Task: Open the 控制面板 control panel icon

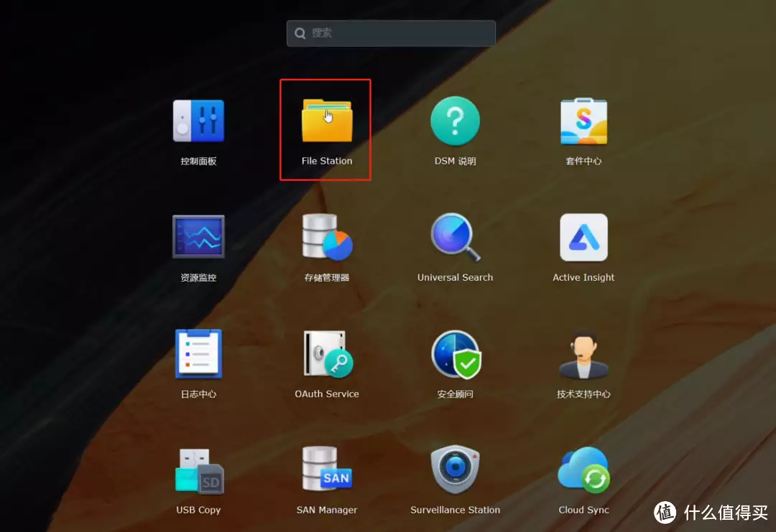Action: [x=198, y=121]
